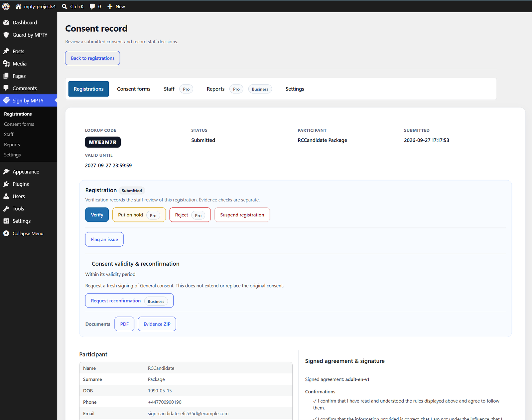Click the email sign-candidate-efc535d@example.com
532x420 pixels.
pos(188,413)
